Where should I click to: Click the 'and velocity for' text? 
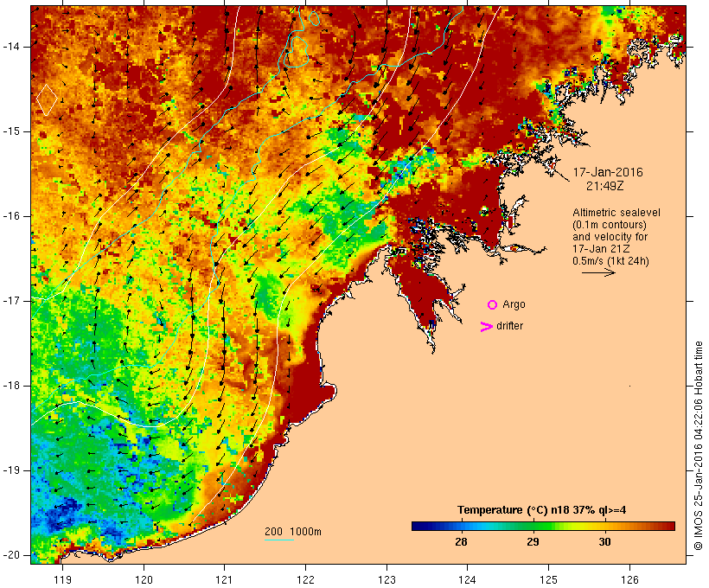pos(610,237)
